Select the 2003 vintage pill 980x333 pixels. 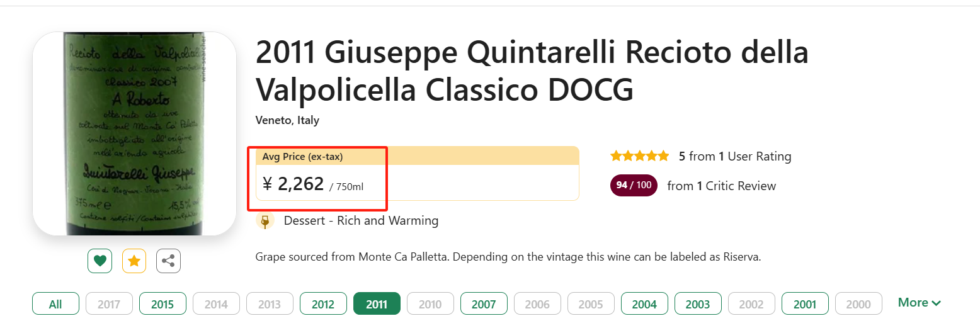coord(698,304)
